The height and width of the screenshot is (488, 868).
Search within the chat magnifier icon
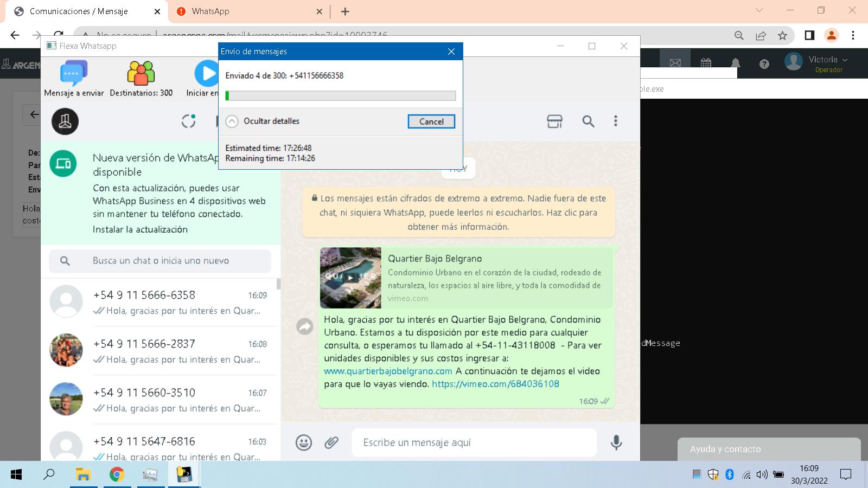588,121
